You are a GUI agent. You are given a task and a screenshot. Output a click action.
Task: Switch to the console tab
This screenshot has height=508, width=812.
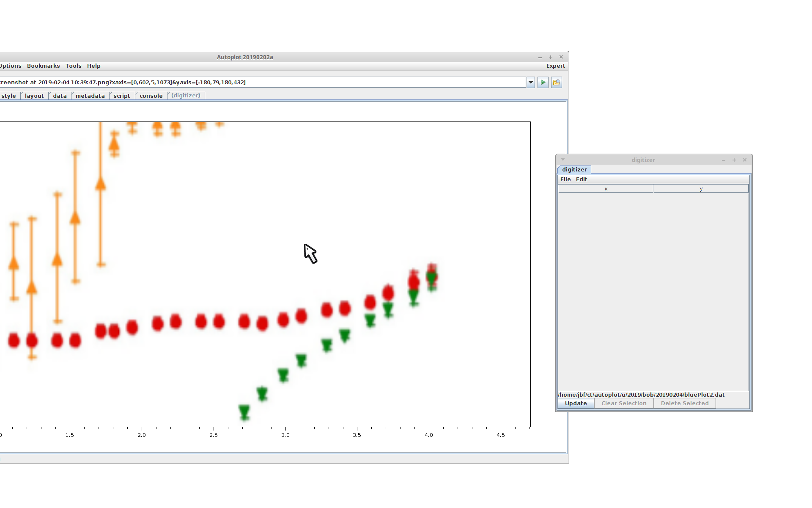151,96
